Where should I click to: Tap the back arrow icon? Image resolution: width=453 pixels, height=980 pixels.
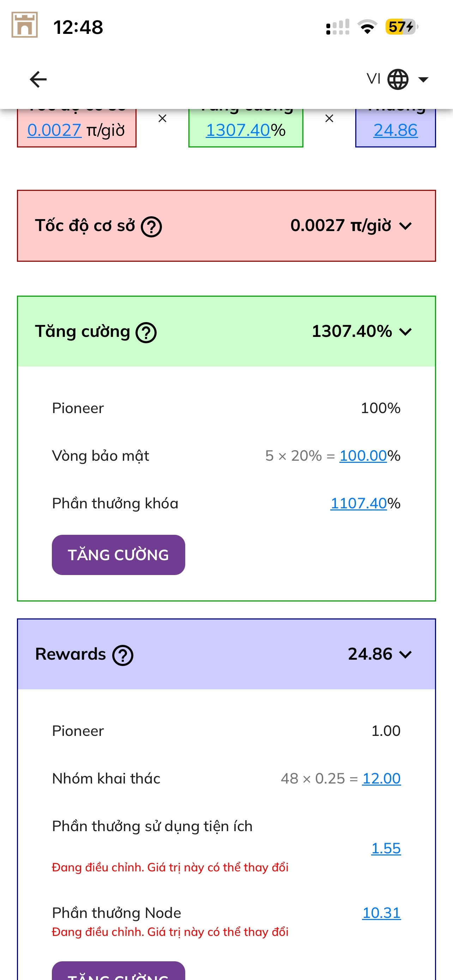click(x=38, y=79)
